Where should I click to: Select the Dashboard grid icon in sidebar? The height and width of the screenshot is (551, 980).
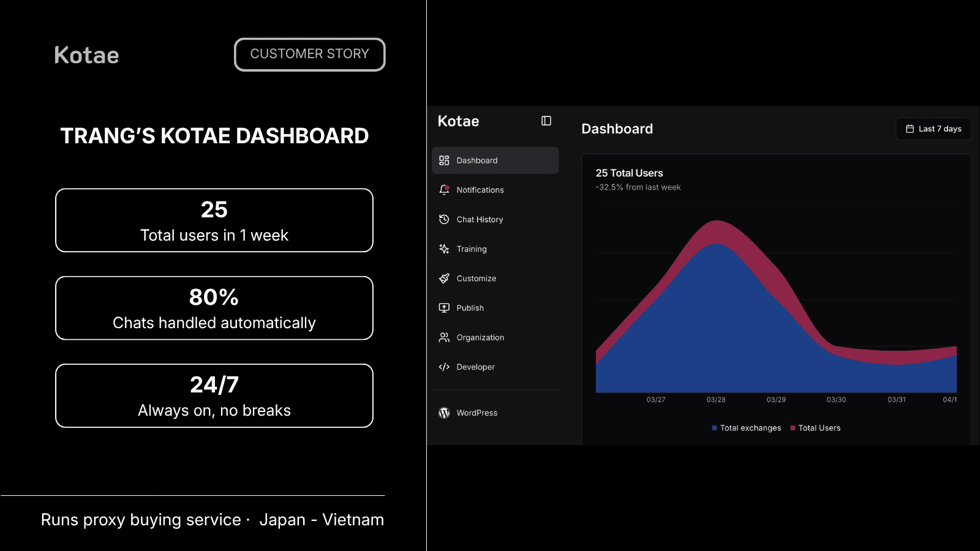point(443,160)
